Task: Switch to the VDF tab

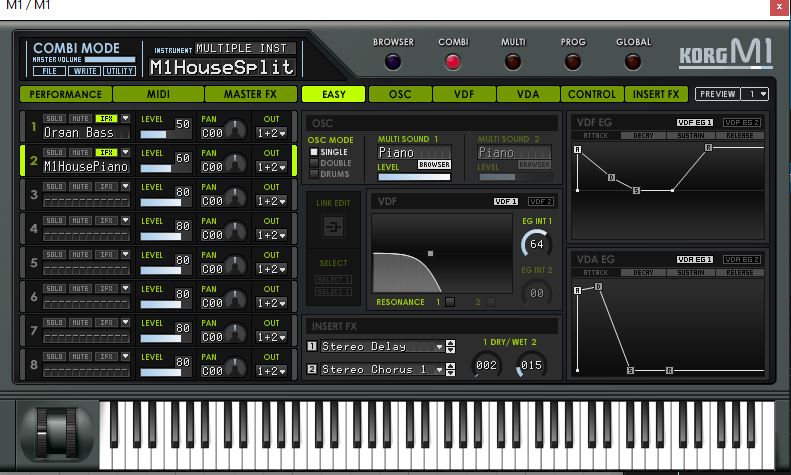Action: pos(464,94)
